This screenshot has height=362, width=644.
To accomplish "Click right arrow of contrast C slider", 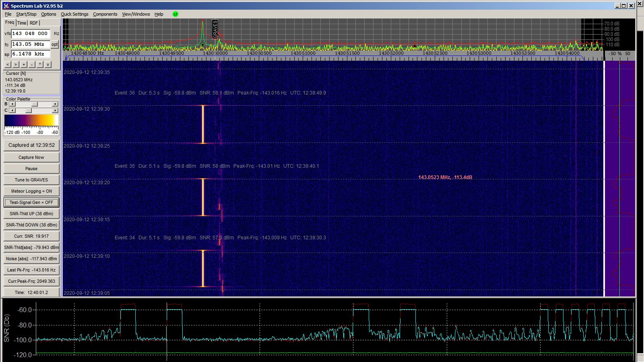I will click(x=55, y=110).
